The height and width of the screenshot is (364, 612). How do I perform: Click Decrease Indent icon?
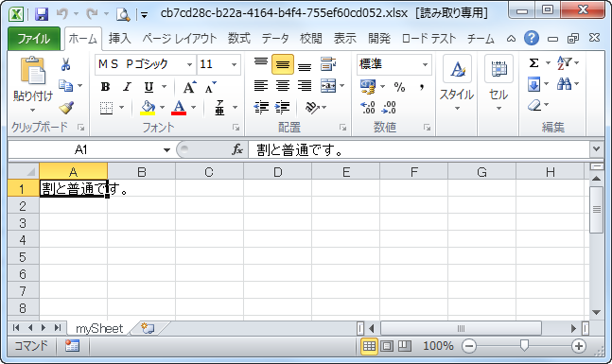pos(261,107)
